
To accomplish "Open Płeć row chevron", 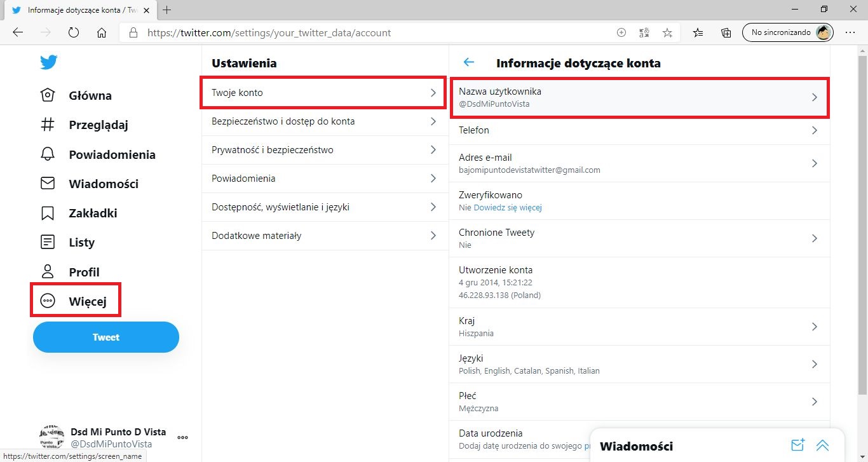I will [x=815, y=402].
